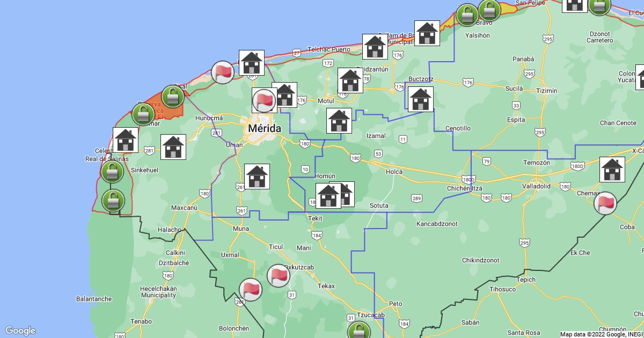Click the red flag marker on coast west of Progreso
Image resolution: width=644 pixels, height=338 pixels.
point(222,72)
